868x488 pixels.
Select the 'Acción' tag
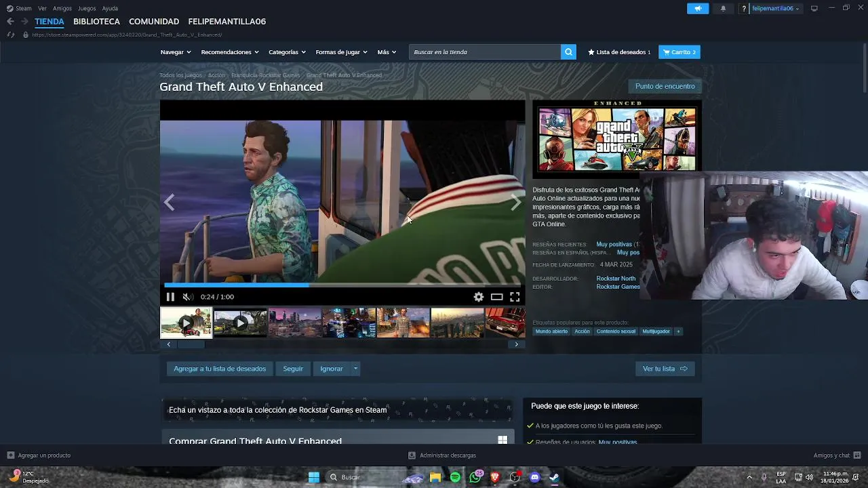[582, 331]
